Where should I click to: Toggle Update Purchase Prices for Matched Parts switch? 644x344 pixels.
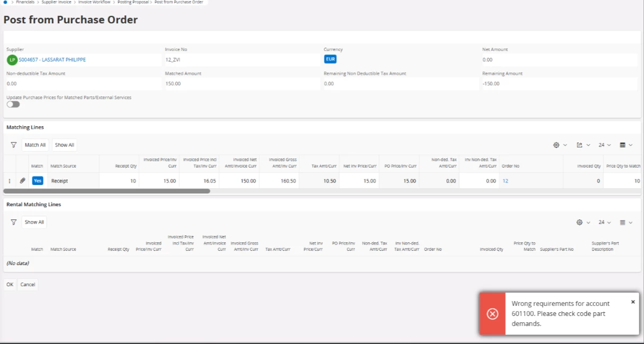(x=13, y=104)
